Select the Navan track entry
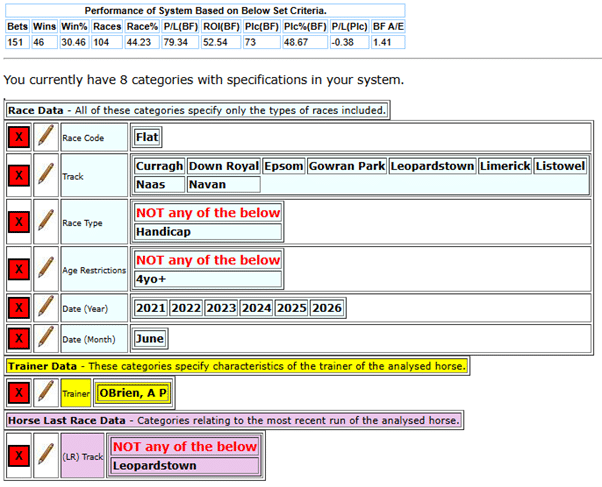The image size is (602, 487). [x=224, y=185]
